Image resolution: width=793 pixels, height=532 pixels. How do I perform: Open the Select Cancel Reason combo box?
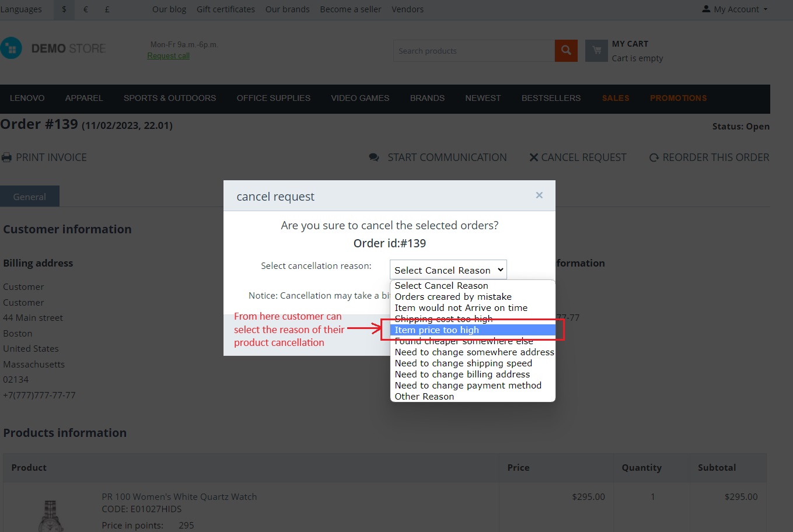(x=448, y=270)
